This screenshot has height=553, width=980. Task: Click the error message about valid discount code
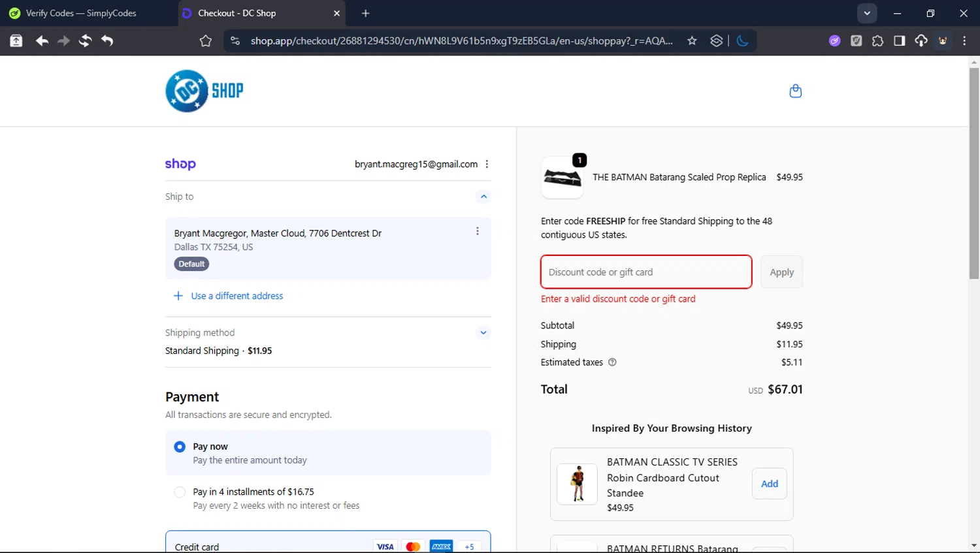tap(618, 299)
